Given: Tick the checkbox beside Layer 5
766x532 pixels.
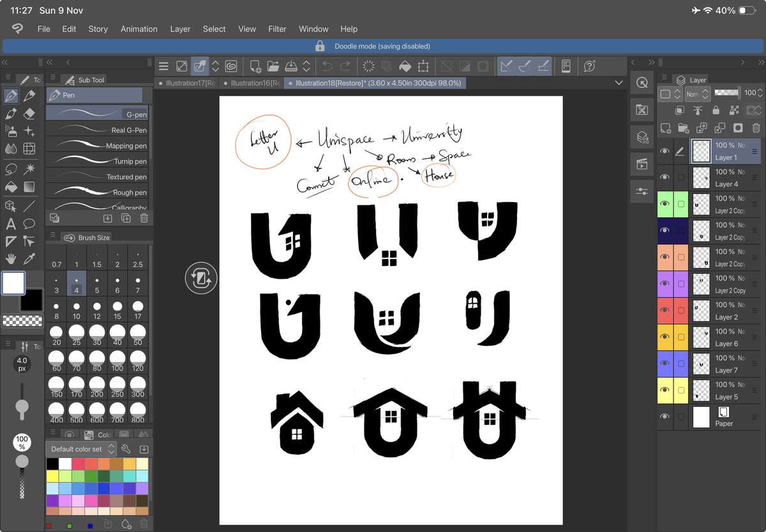Looking at the screenshot, I should (681, 390).
